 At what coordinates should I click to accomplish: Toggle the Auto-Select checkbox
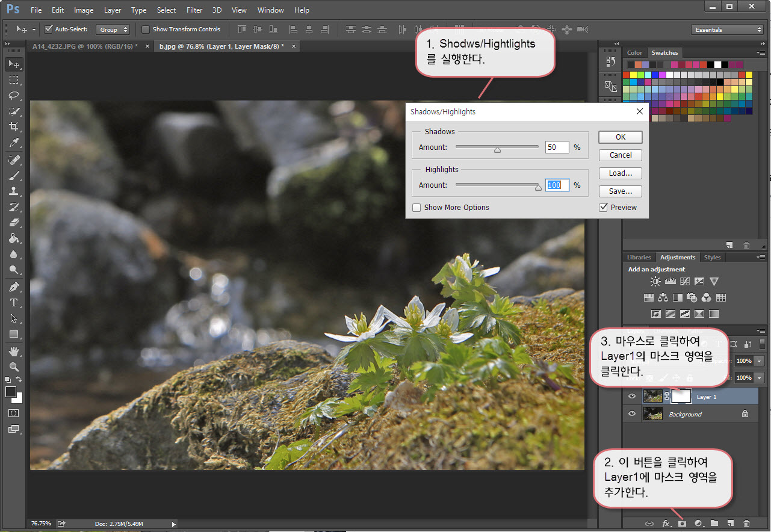[49, 29]
